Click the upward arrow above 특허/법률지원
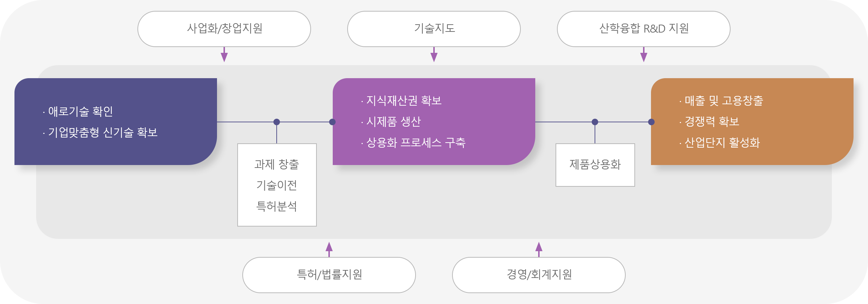Image resolution: width=868 pixels, height=304 pixels. tap(329, 249)
